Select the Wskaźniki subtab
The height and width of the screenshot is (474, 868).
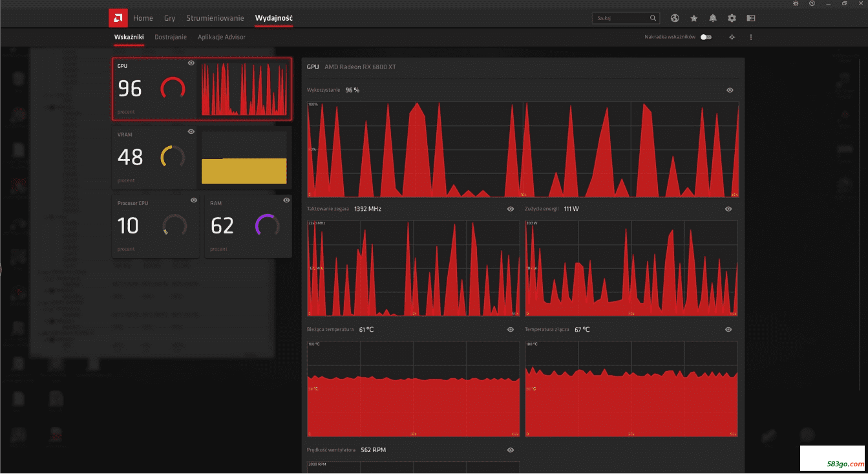129,37
